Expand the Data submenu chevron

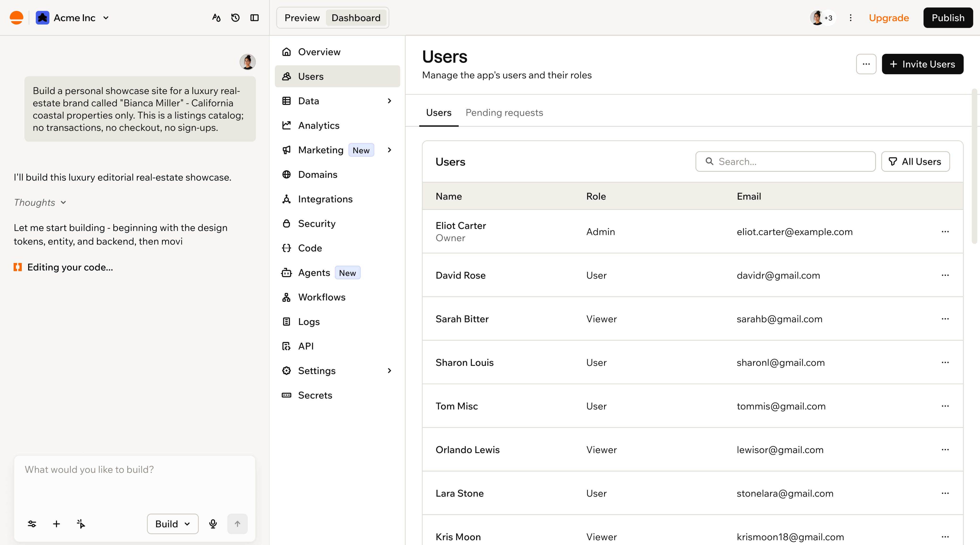coord(389,101)
